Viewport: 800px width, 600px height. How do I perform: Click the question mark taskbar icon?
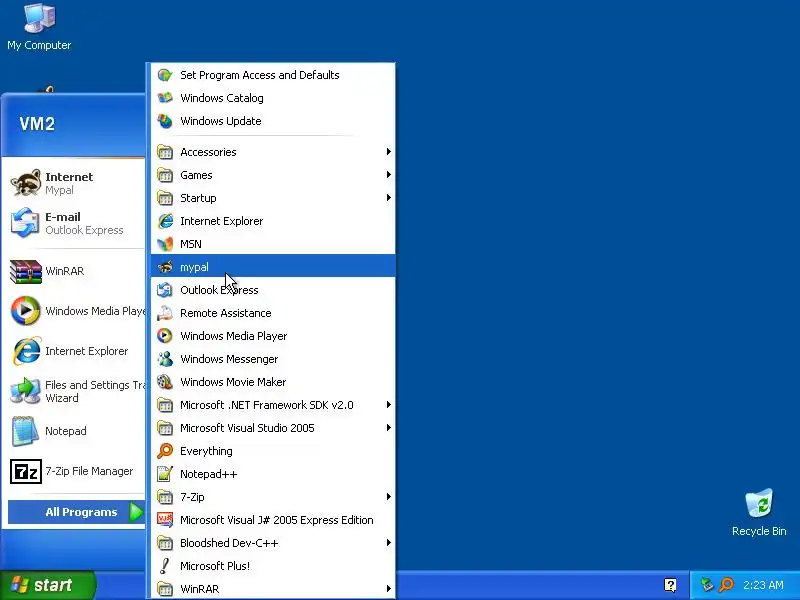point(670,585)
